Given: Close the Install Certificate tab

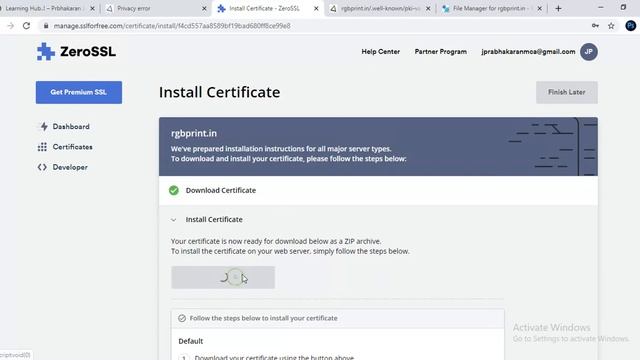Looking at the screenshot, I should pyautogui.click(x=316, y=8).
